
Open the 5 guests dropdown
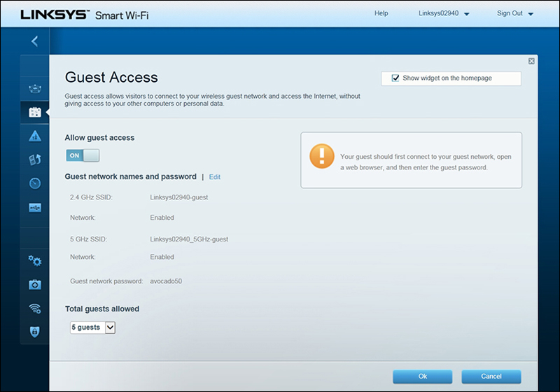point(92,328)
